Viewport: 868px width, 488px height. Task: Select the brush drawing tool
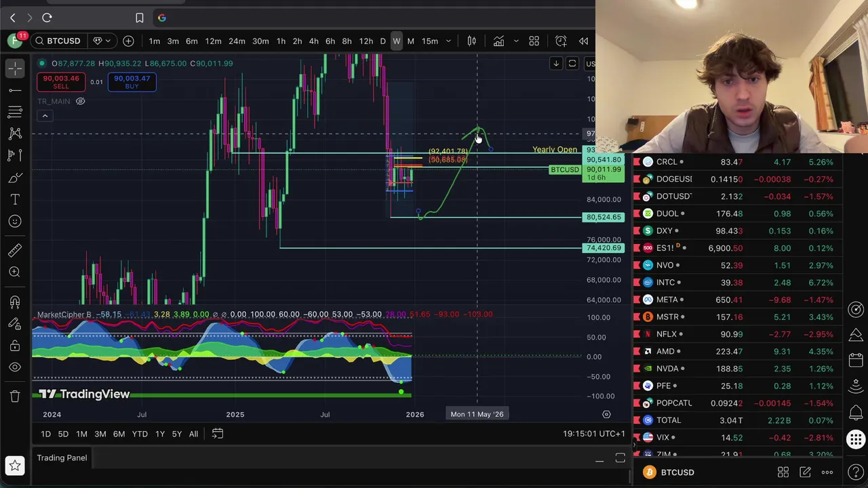click(15, 178)
